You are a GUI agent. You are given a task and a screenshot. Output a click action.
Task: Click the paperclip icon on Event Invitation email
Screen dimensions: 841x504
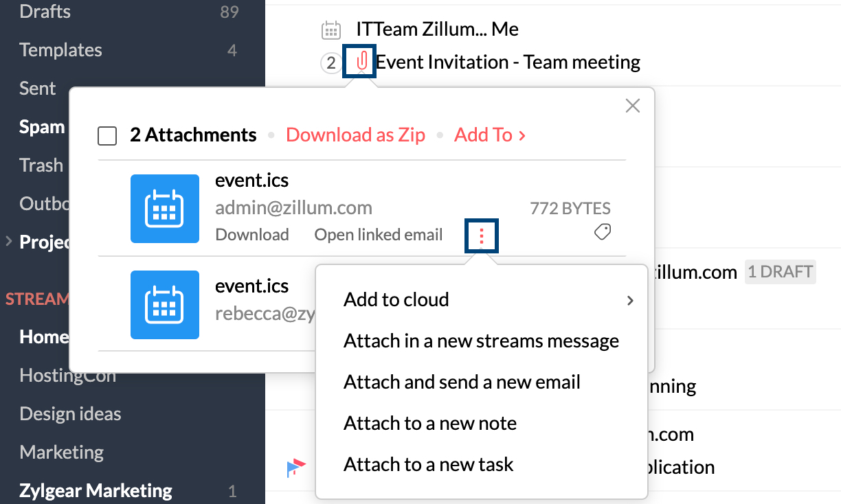[359, 61]
